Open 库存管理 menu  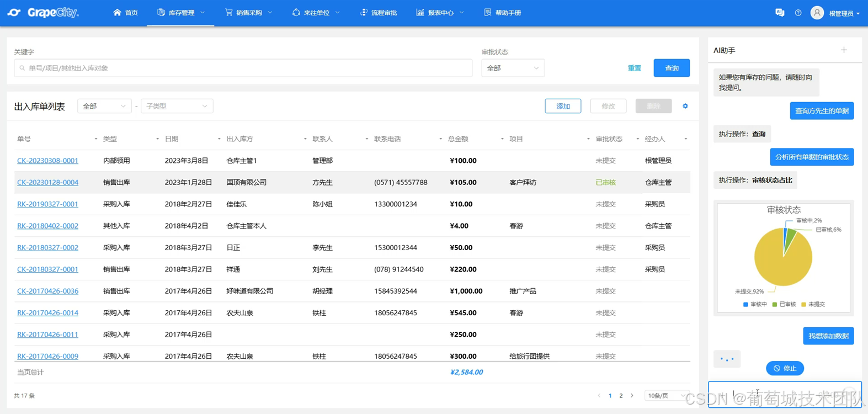(x=180, y=13)
